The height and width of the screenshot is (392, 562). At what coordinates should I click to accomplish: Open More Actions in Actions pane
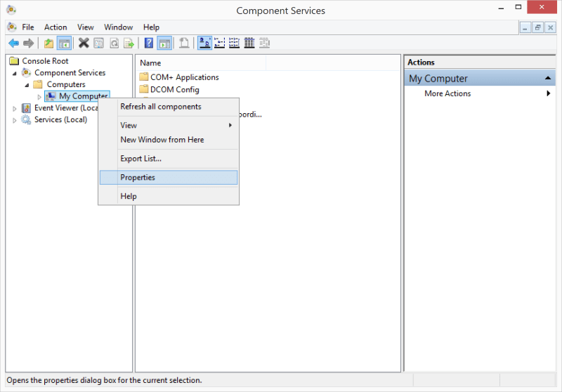coord(447,93)
